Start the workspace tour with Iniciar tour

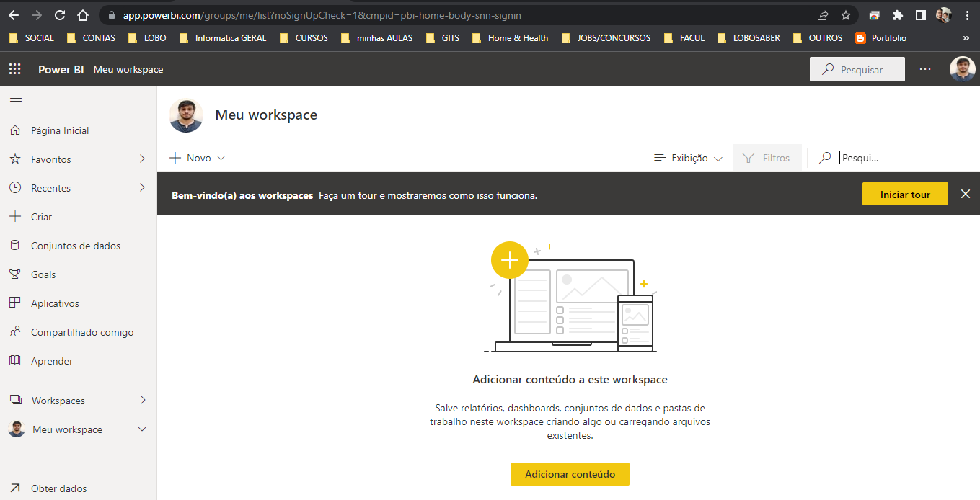pos(905,194)
